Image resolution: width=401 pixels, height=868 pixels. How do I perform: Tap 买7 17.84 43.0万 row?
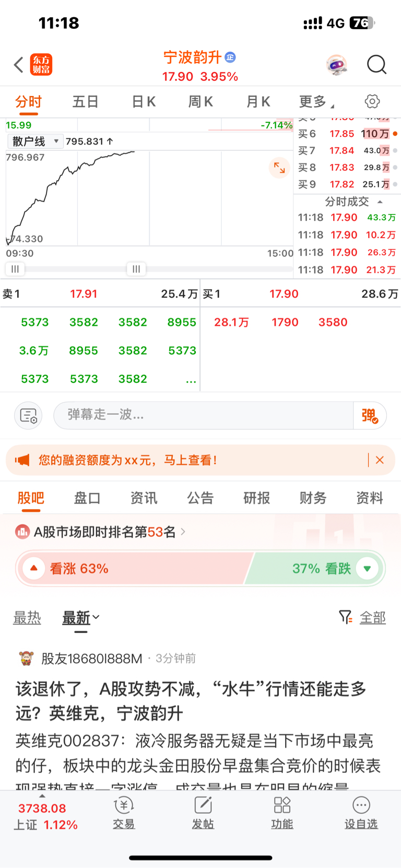(x=348, y=150)
